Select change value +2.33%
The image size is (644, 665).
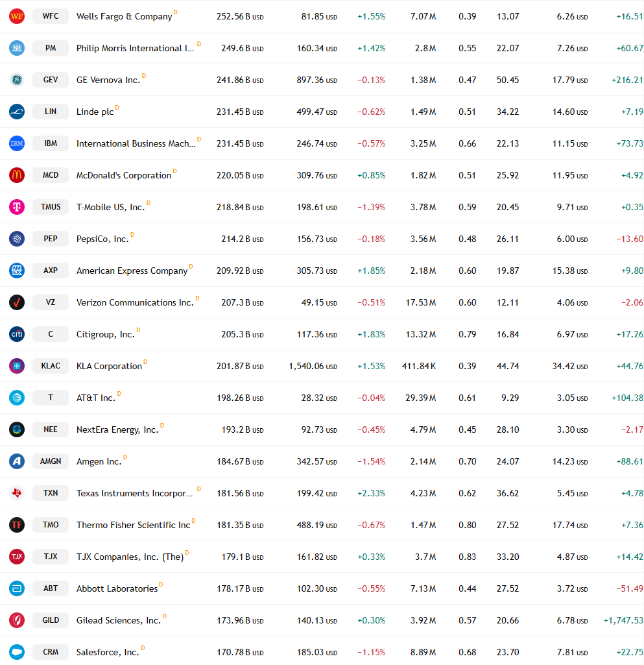372,494
